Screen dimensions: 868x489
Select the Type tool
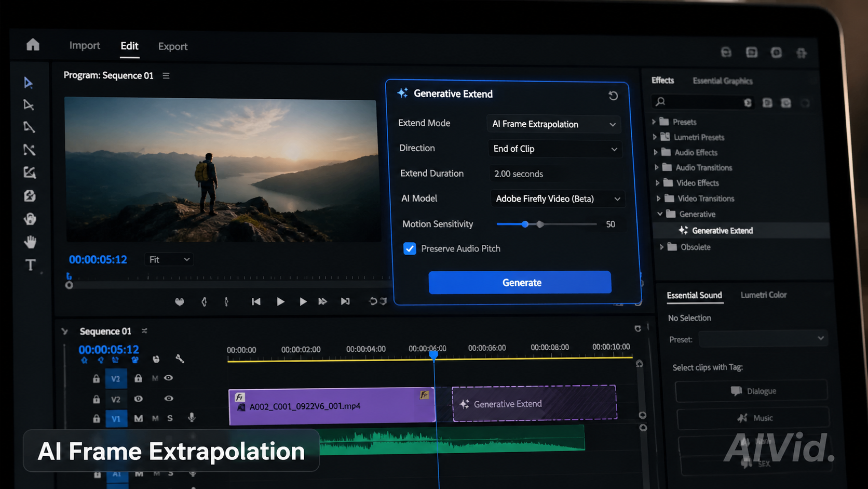[x=30, y=265]
